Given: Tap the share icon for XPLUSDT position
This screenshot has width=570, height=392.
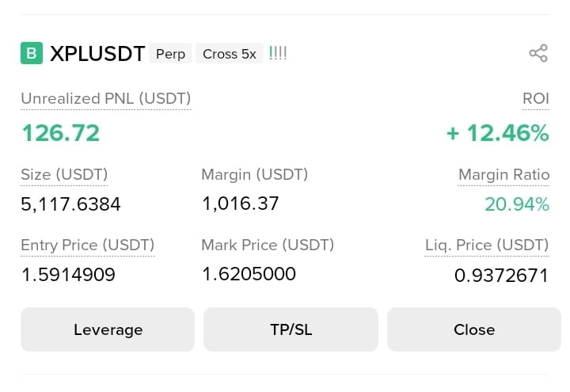Looking at the screenshot, I should click(538, 53).
